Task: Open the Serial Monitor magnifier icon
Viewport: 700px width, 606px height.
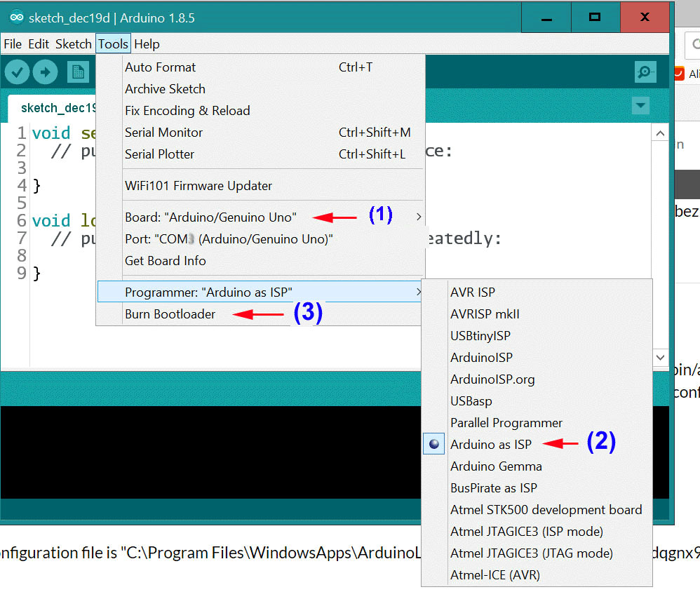Action: tap(645, 72)
